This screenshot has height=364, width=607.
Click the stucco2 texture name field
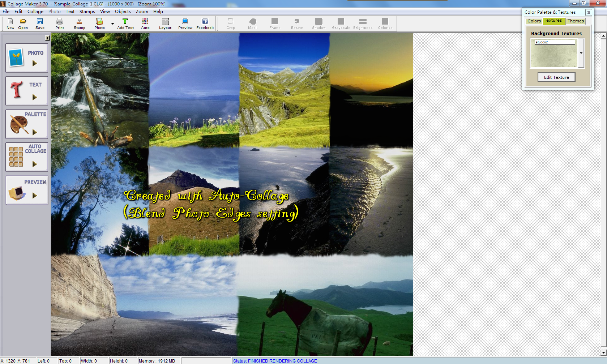click(555, 42)
